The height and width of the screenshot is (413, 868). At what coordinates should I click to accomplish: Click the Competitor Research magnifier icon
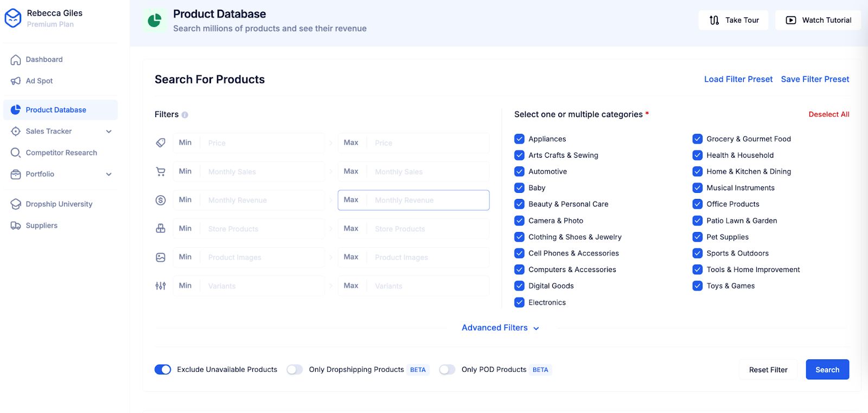[16, 153]
